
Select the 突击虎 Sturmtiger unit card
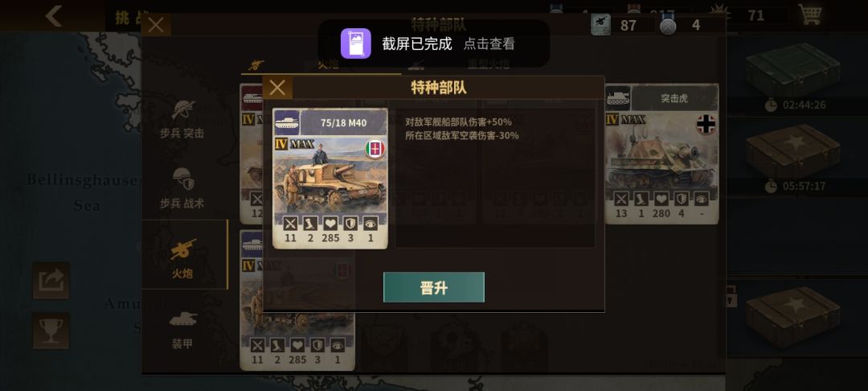662,154
